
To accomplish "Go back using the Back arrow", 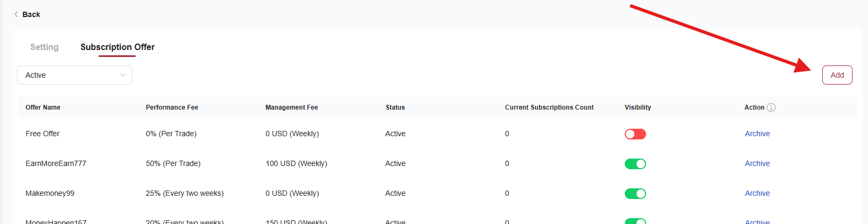I will (x=27, y=14).
